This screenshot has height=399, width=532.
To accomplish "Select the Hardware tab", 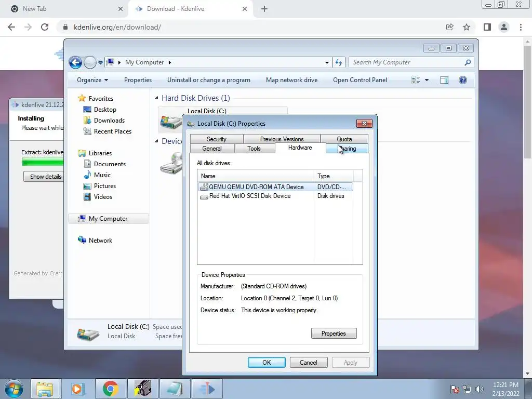I will [x=300, y=148].
